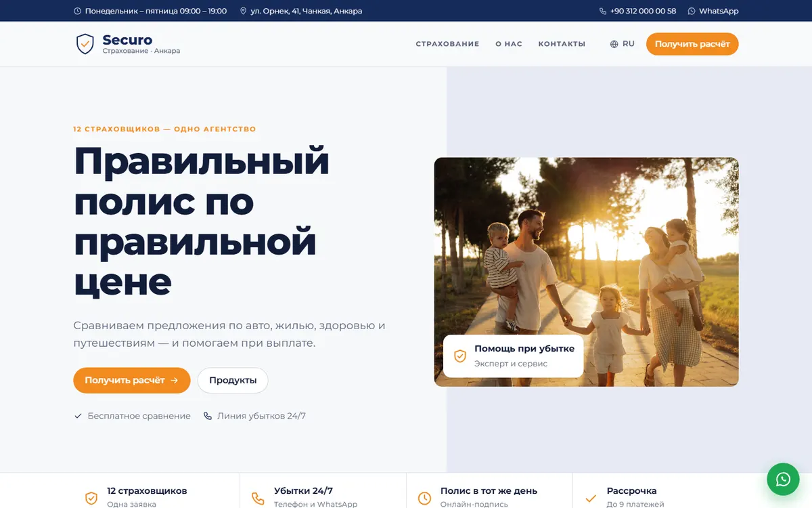This screenshot has width=812, height=508.
Task: Click the WhatsApp icon in the top bar
Action: click(692, 12)
